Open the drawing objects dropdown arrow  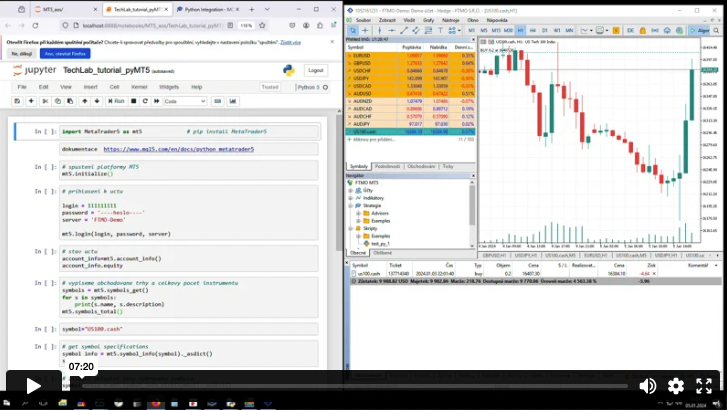459,31
